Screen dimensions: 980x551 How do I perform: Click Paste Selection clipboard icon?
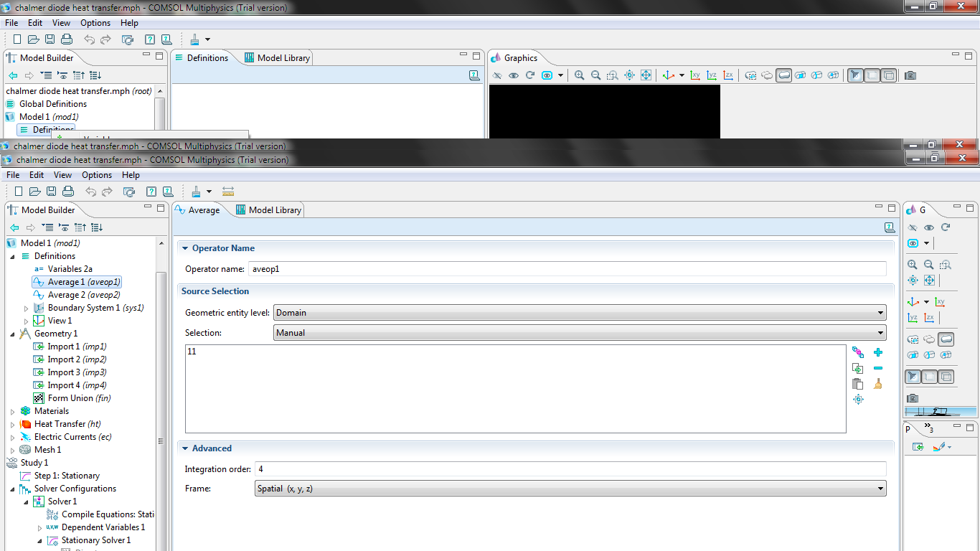(858, 385)
